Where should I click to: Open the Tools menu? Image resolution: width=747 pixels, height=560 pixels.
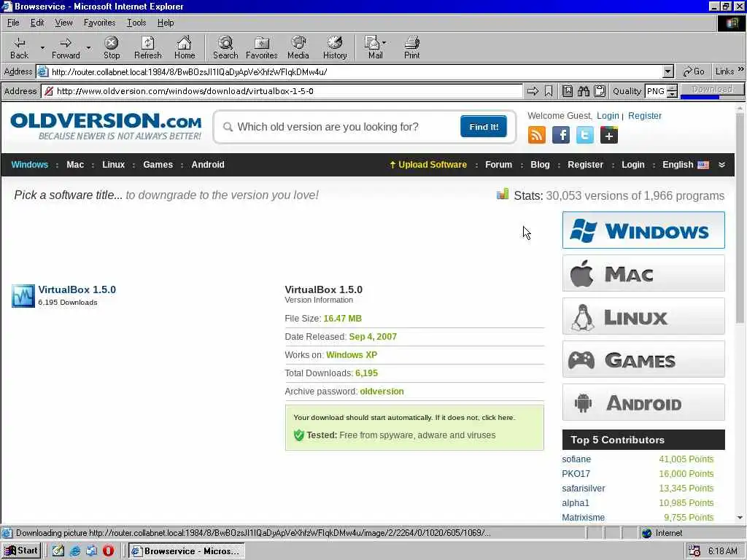(x=136, y=23)
